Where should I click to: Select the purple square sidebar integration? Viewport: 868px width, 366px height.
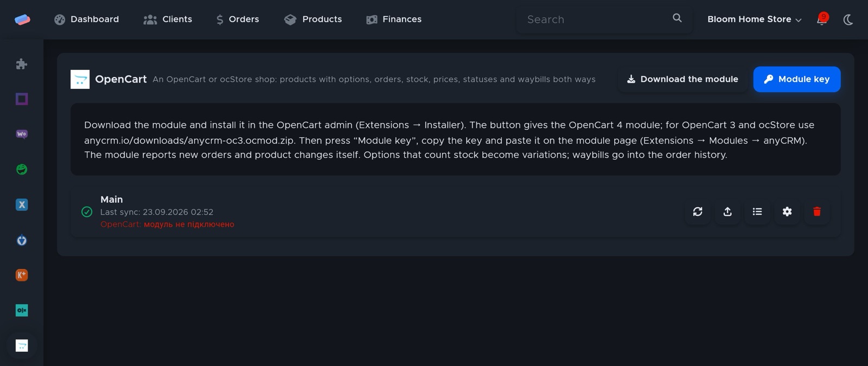(22, 99)
